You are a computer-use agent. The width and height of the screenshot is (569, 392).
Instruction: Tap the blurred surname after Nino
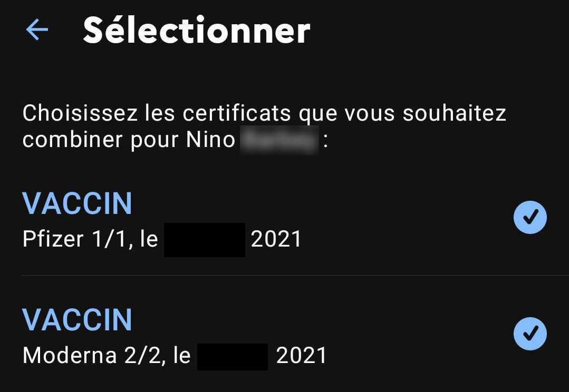click(x=279, y=140)
